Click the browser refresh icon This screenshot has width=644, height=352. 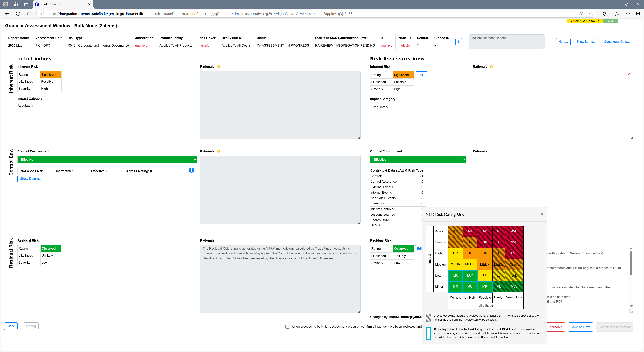pyautogui.click(x=18, y=14)
